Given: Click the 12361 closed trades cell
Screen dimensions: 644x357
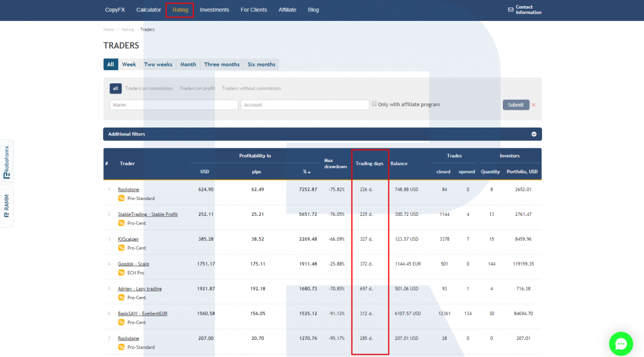Looking at the screenshot, I should (x=444, y=313).
